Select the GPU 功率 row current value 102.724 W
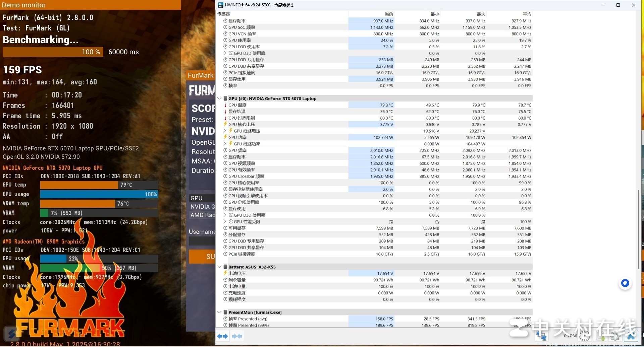The height and width of the screenshot is (347, 644). 371,137
